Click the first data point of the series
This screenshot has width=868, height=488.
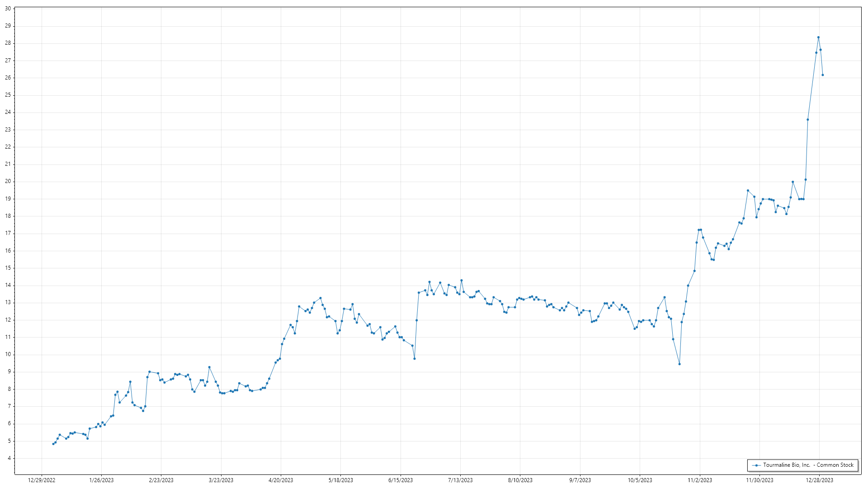(53, 444)
